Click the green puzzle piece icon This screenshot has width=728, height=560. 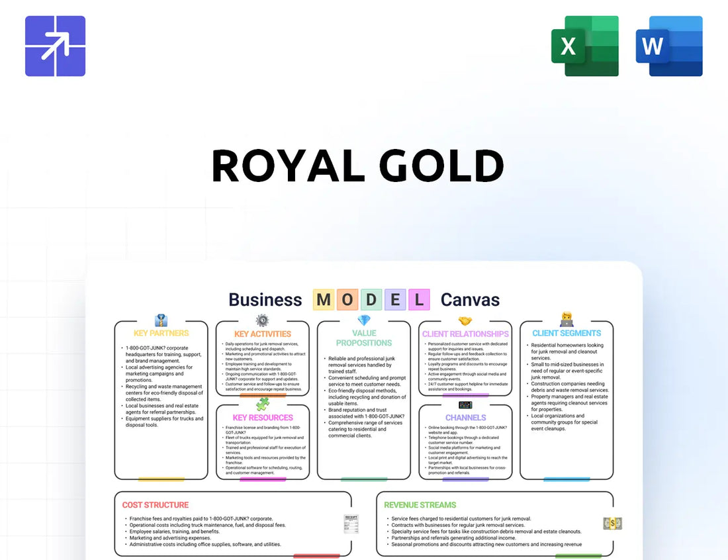(x=263, y=404)
